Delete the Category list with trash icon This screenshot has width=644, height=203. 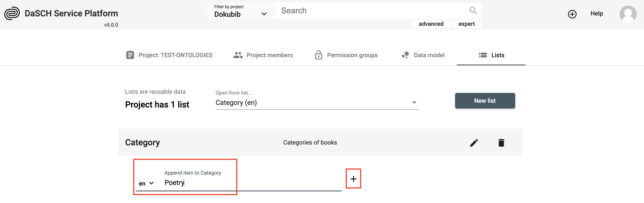click(x=501, y=143)
